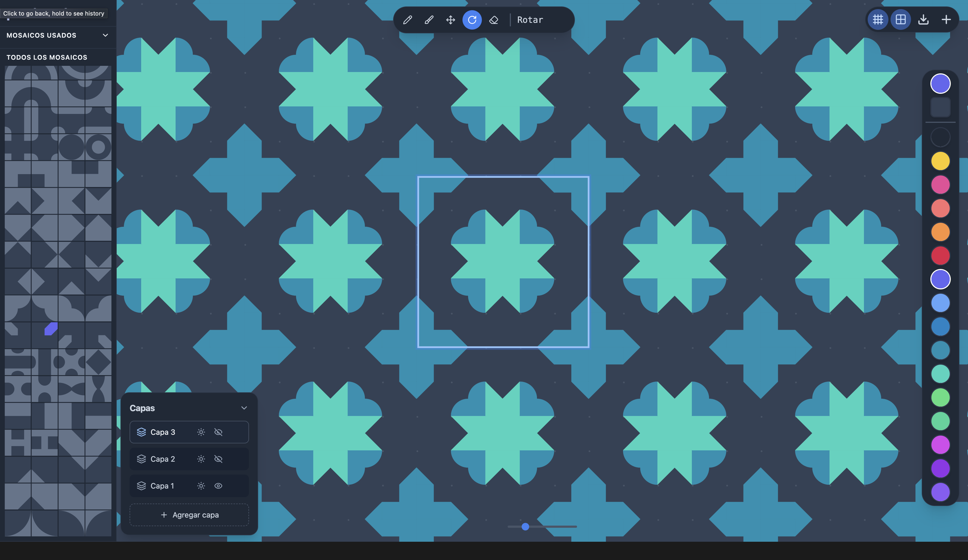Pick the pink color swatch
Image resolution: width=968 pixels, height=560 pixels.
click(940, 185)
